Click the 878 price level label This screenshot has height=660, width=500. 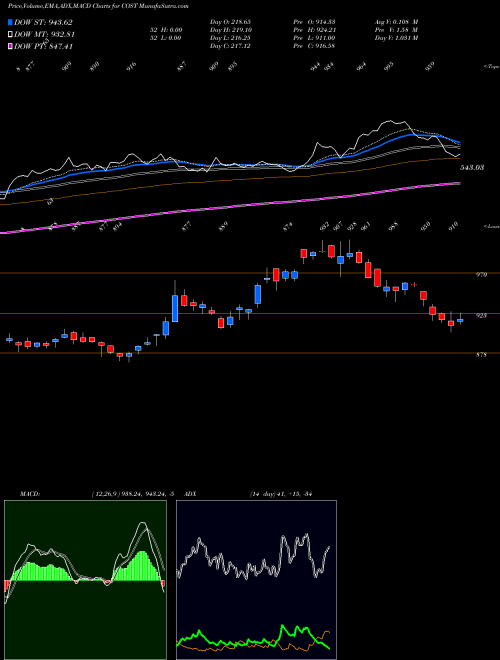coord(481,355)
